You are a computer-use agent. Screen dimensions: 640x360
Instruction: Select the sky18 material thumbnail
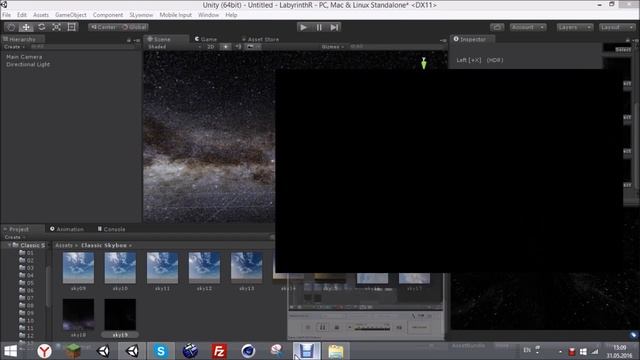(x=78, y=314)
